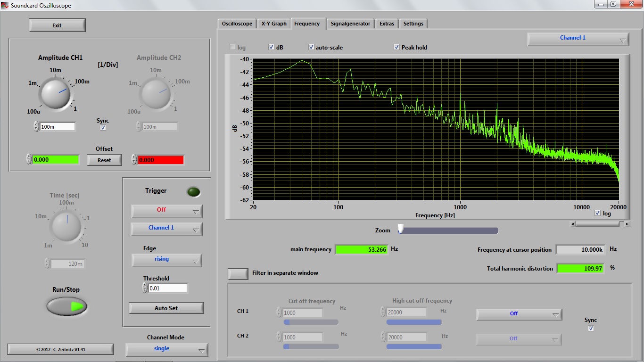
Task: Open the Signalgenerator tab
Action: click(x=350, y=24)
